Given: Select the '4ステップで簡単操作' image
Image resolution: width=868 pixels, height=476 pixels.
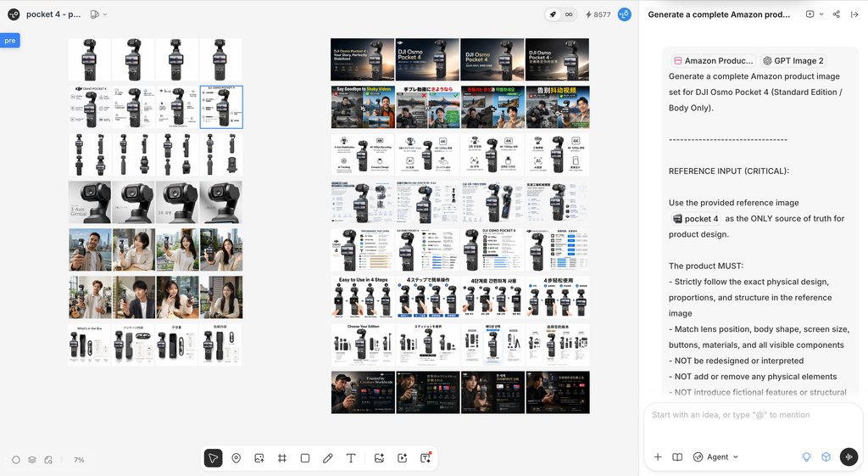Looking at the screenshot, I should point(428,297).
